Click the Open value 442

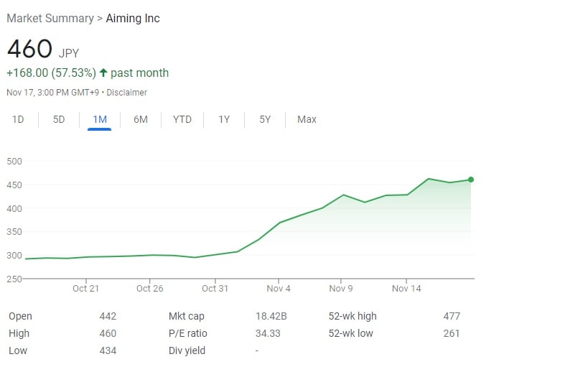[108, 316]
